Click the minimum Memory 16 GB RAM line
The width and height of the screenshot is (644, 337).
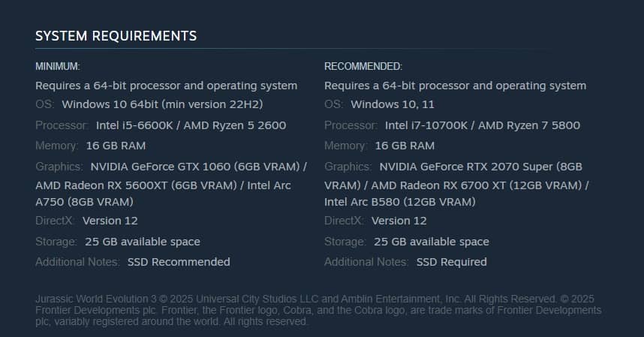[x=116, y=146]
